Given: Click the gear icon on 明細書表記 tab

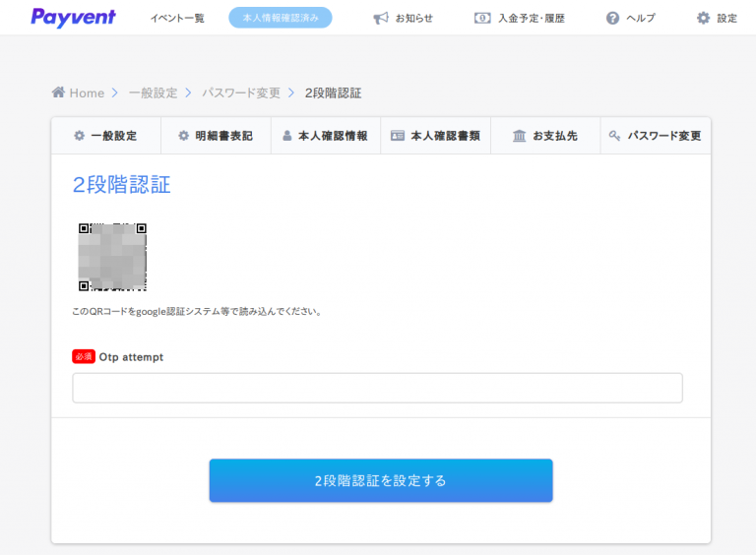Looking at the screenshot, I should click(183, 136).
